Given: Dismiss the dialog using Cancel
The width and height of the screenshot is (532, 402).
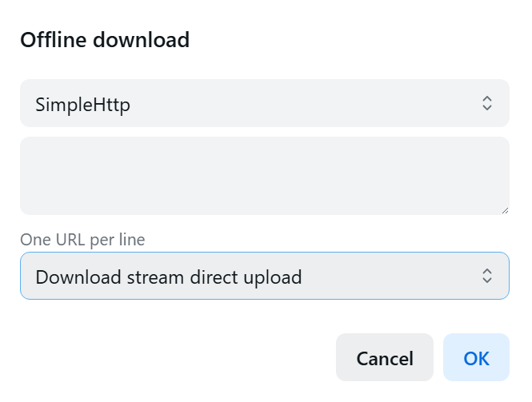Looking at the screenshot, I should 385,357.
